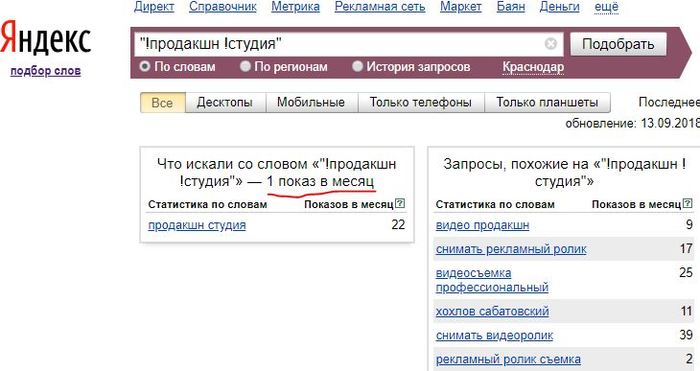Switch to the Только планшеты tab

point(547,103)
